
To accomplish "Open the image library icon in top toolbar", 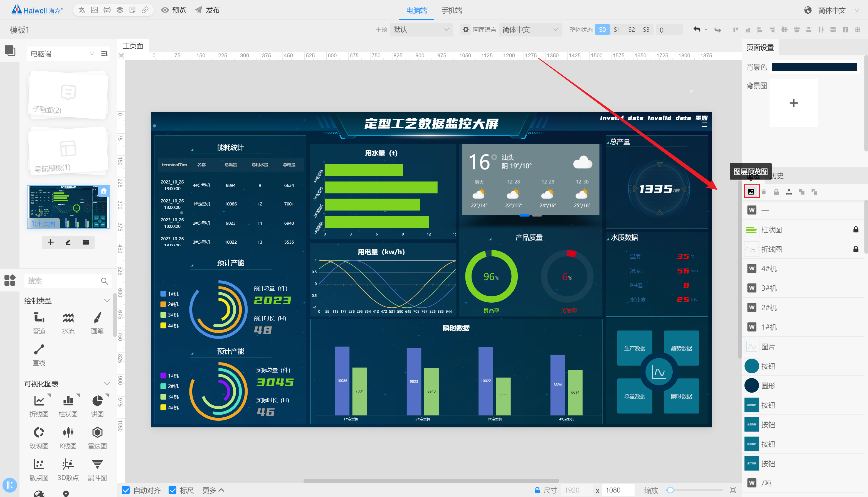I will coord(95,10).
